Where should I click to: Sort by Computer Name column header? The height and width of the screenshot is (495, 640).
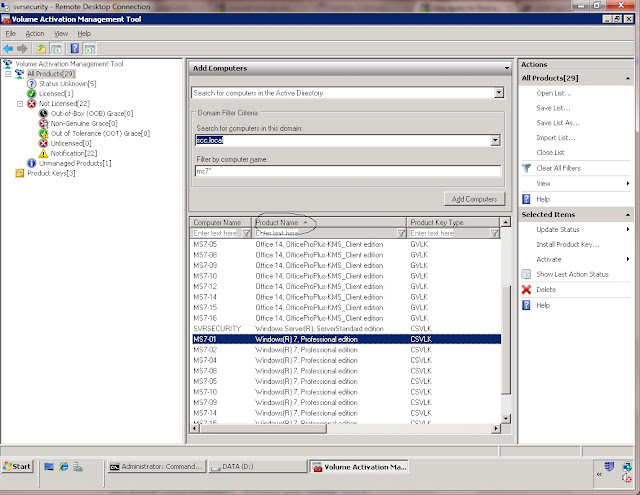point(221,222)
